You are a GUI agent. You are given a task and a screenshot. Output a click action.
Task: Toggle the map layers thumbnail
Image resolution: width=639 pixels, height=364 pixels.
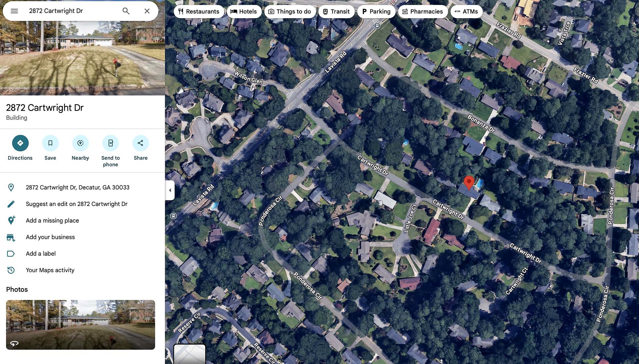click(189, 354)
